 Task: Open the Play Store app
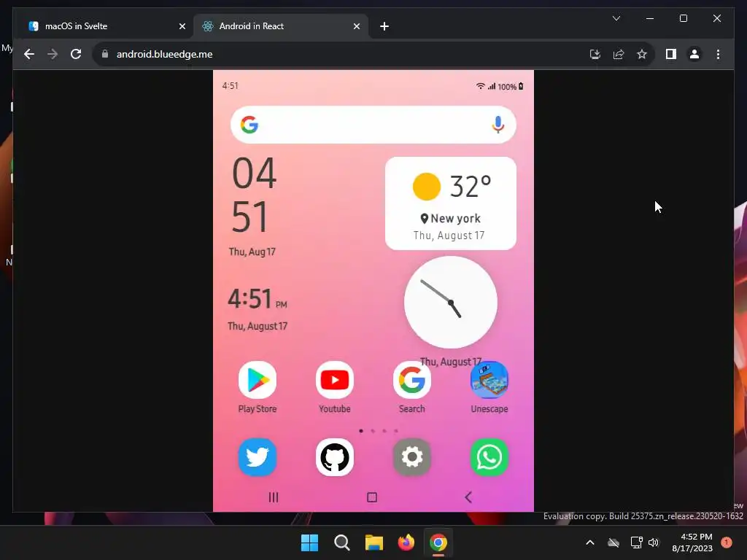click(x=258, y=380)
